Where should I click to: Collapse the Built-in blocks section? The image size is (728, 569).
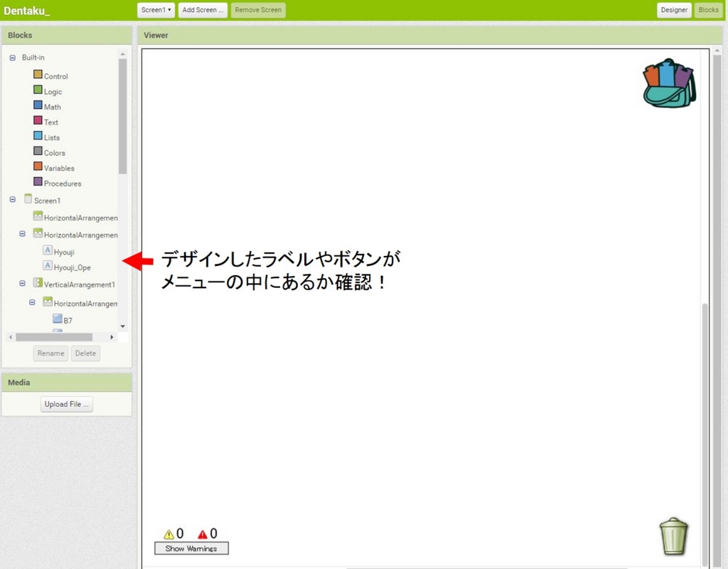tap(11, 57)
